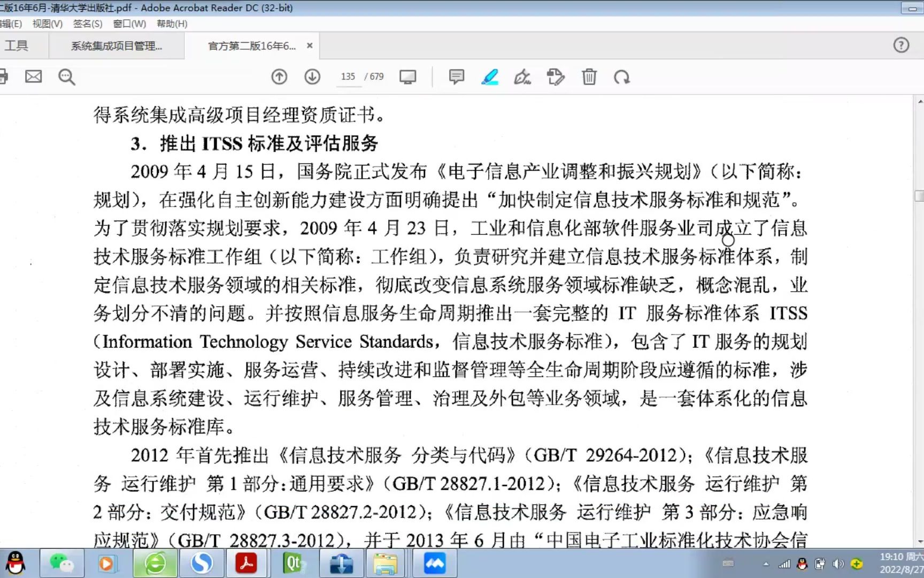Toggle the full screen display icon
Image resolution: width=924 pixels, height=578 pixels.
pos(407,77)
